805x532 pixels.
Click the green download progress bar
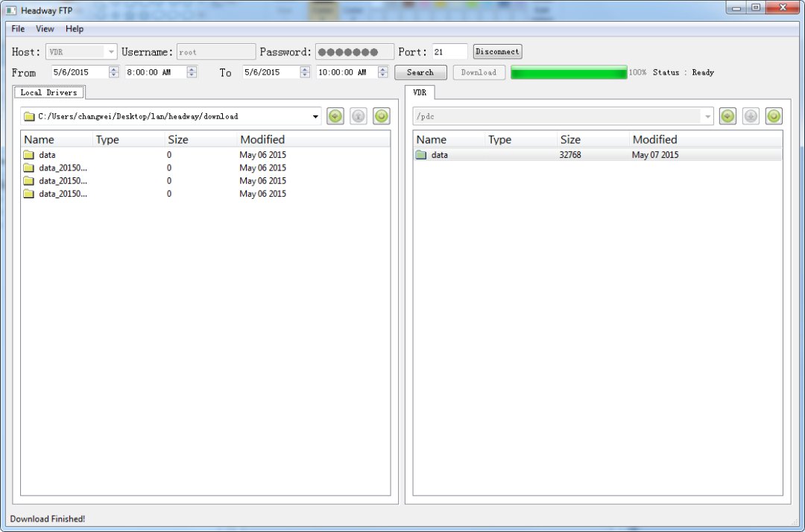click(569, 72)
